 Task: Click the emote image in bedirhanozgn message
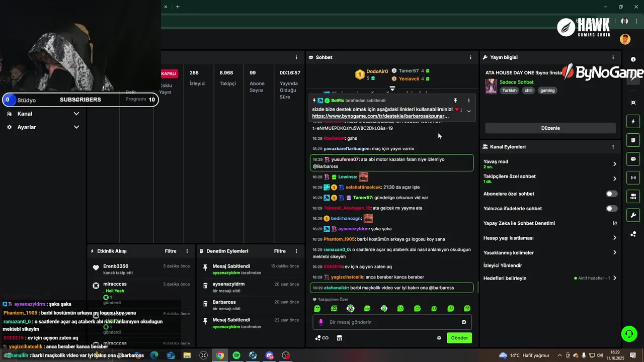368,218
